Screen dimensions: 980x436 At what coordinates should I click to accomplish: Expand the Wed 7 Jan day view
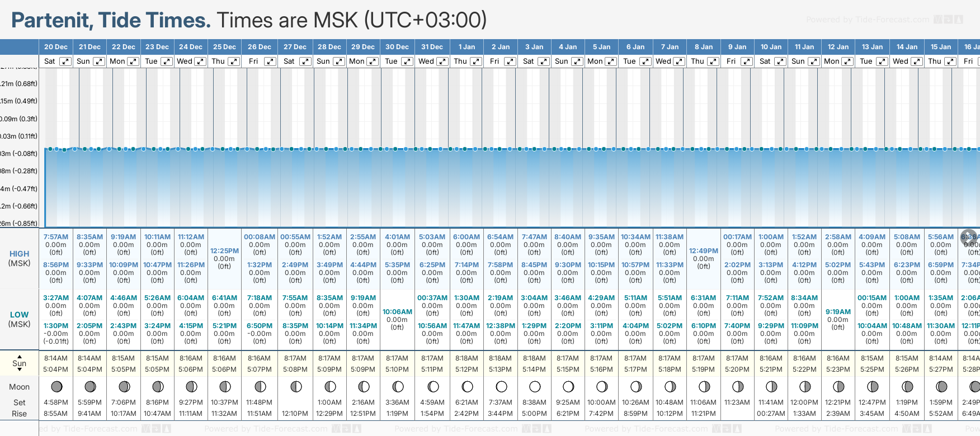(679, 61)
